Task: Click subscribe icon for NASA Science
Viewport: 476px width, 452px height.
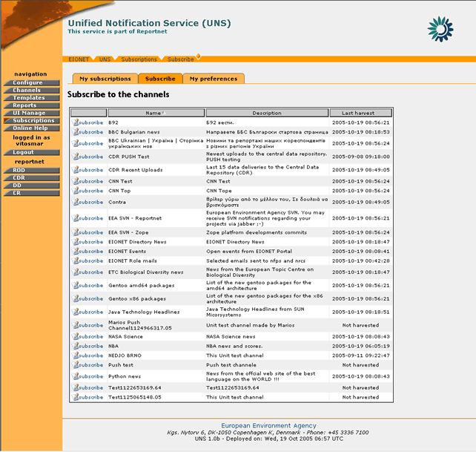Action: click(x=76, y=336)
